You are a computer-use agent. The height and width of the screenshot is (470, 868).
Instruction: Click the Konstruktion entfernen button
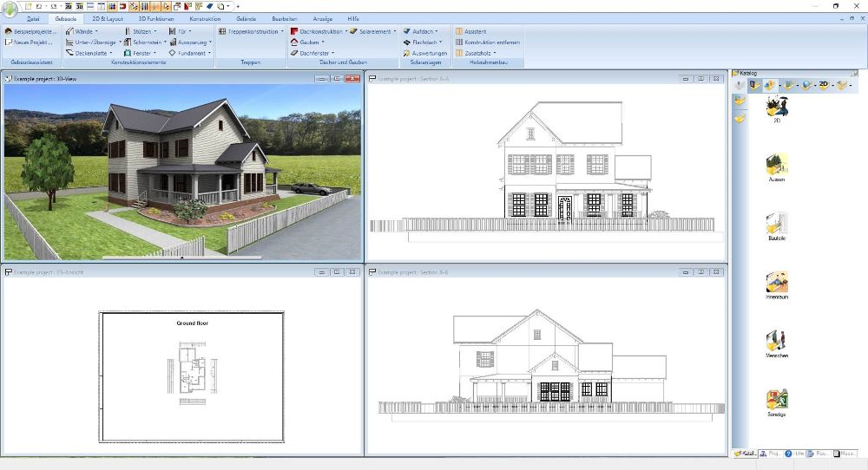pos(488,42)
